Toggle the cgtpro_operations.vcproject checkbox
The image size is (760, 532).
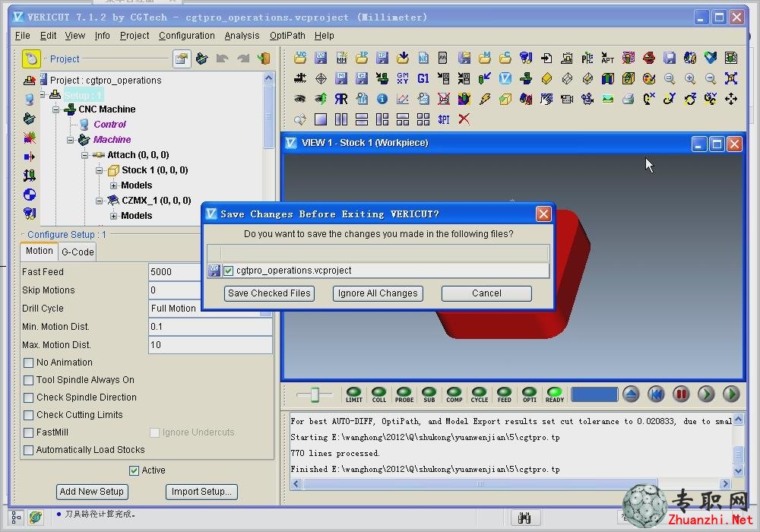coord(228,271)
